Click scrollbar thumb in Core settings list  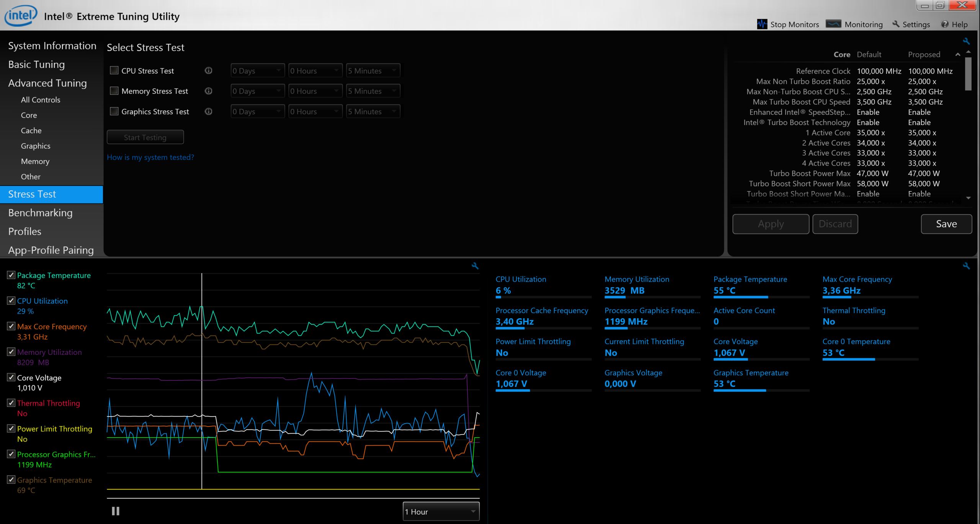968,74
